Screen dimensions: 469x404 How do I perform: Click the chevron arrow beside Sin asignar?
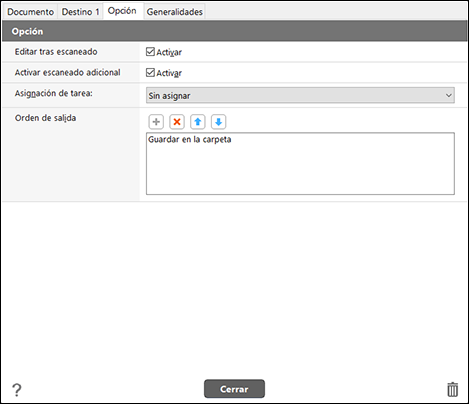(x=449, y=95)
